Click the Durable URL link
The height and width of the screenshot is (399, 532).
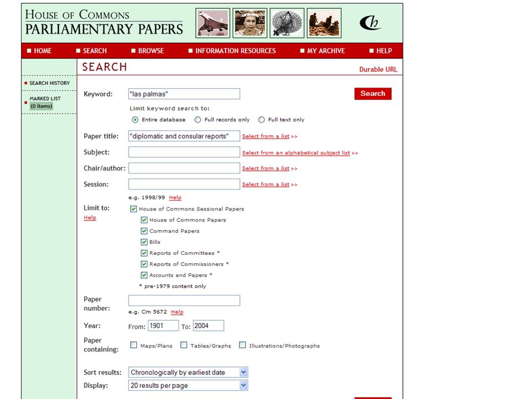click(x=378, y=69)
